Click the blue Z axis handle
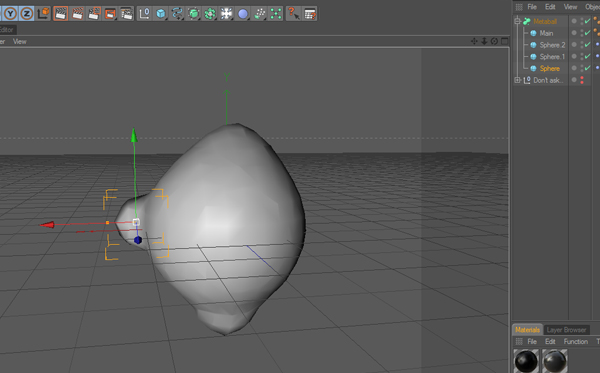 coord(138,240)
